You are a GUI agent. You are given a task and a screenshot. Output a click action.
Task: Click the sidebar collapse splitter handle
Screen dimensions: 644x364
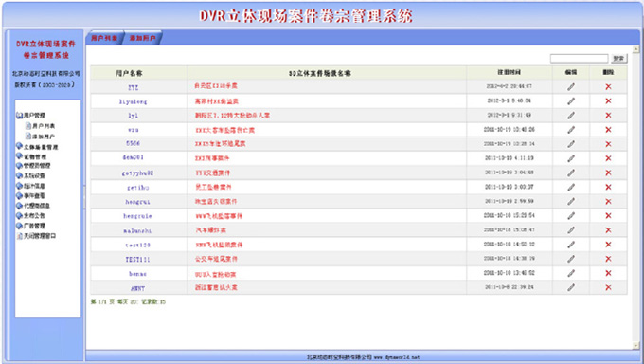click(x=84, y=197)
